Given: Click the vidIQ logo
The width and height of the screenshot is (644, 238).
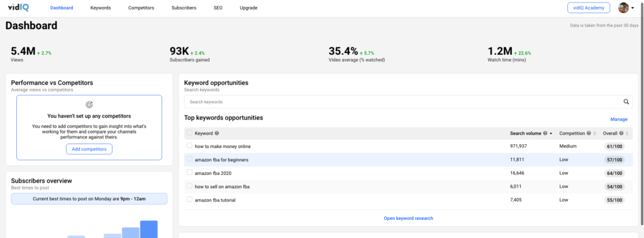Looking at the screenshot, I should point(18,8).
